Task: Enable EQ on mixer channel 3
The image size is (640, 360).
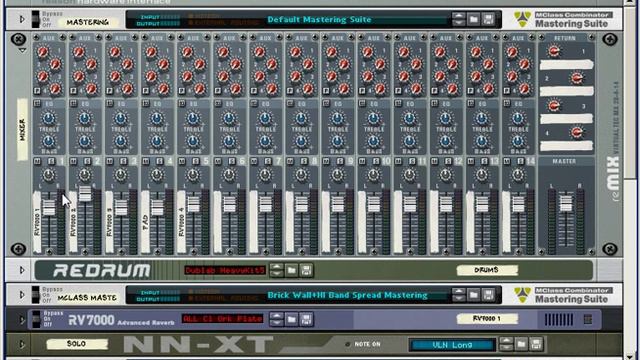Action: [110, 104]
